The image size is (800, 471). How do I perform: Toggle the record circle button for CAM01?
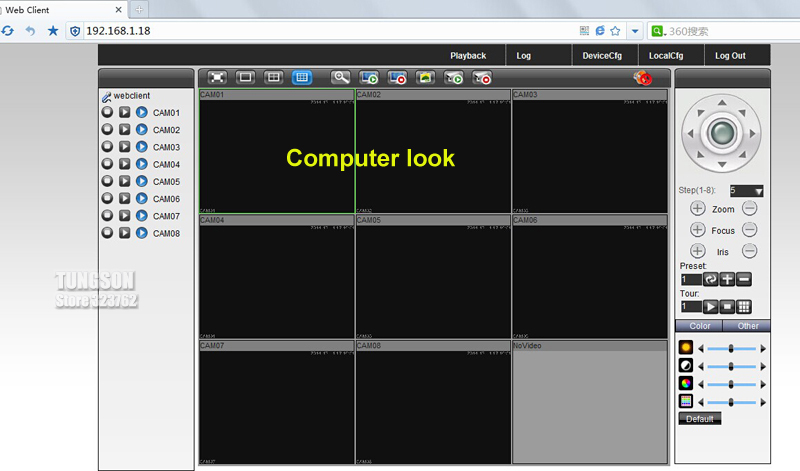point(107,113)
